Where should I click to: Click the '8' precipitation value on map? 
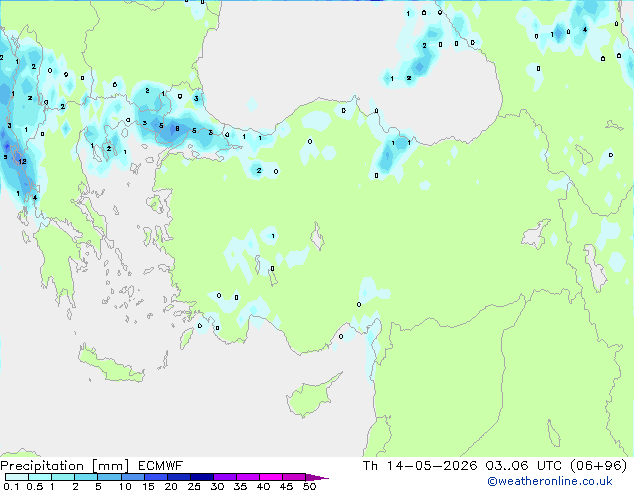[x=177, y=129]
